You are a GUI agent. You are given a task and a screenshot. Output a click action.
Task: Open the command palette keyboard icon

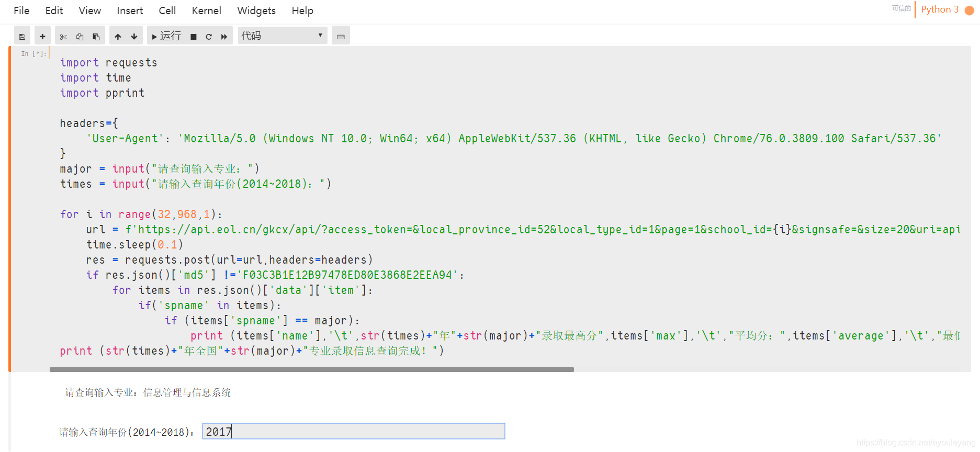[x=341, y=36]
